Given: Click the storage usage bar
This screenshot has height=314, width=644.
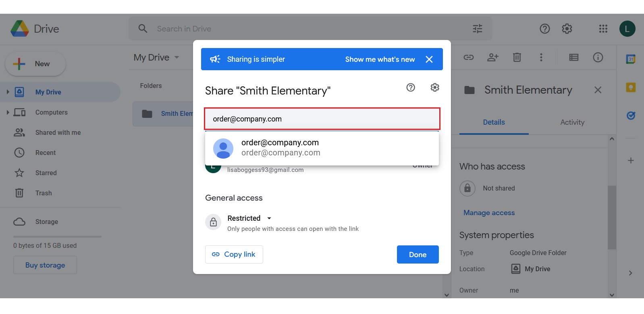Looking at the screenshot, I should click(57, 237).
